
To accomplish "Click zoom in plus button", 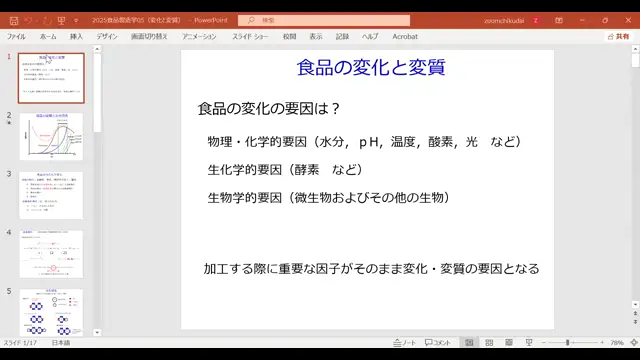I will tap(602, 343).
